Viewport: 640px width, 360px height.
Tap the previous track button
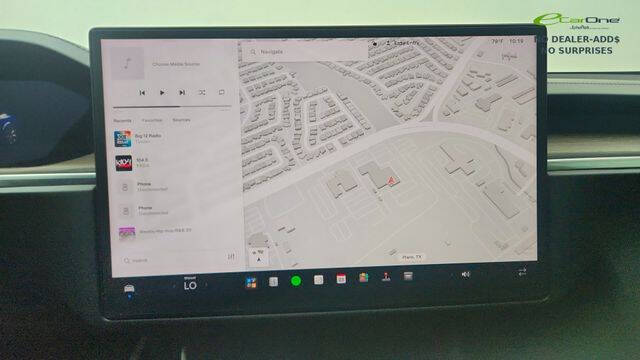coord(142,93)
